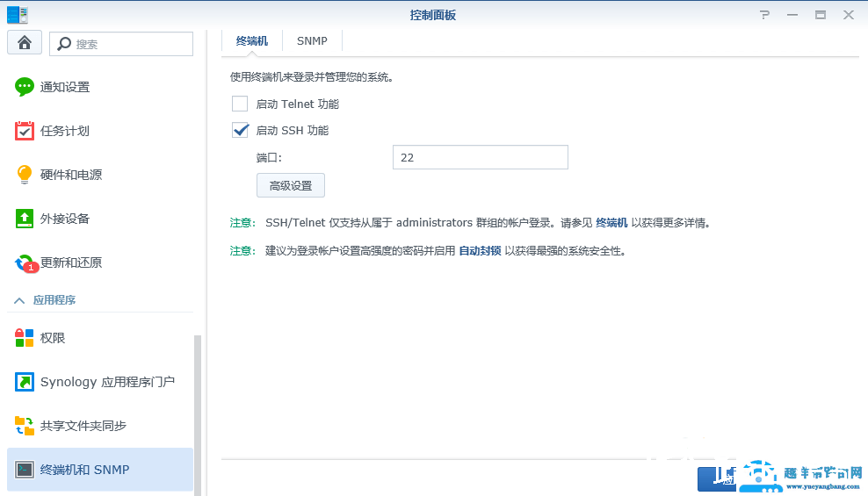Switch to the 终端机 tab
Viewport: 868px width, 496px height.
pos(252,41)
